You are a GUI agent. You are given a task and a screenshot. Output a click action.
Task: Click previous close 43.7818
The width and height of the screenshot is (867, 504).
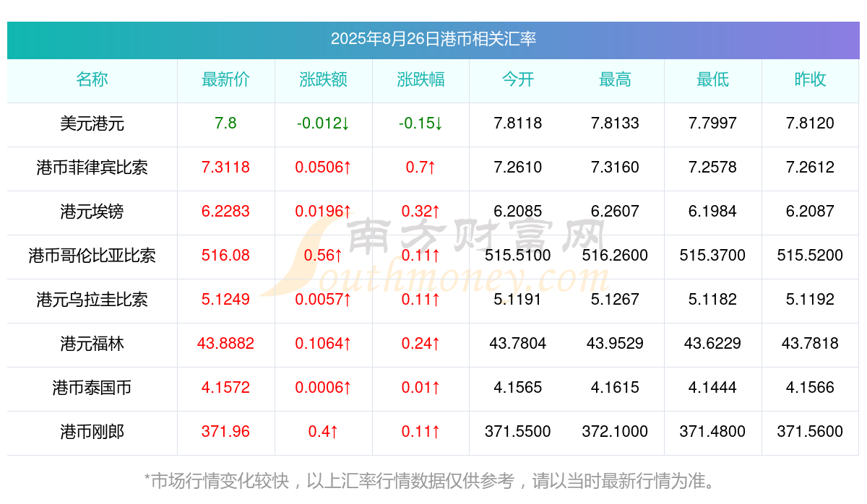[811, 344]
